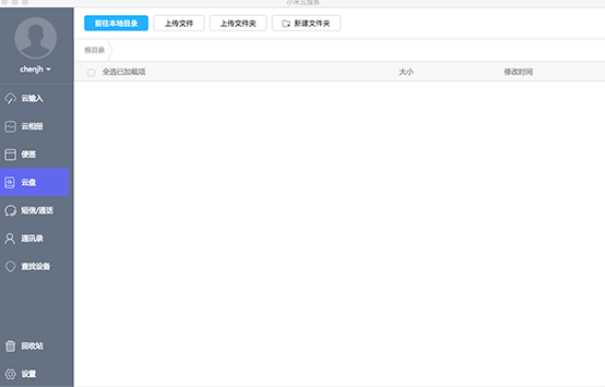Open 设置 settings from the sidebar

(x=35, y=373)
